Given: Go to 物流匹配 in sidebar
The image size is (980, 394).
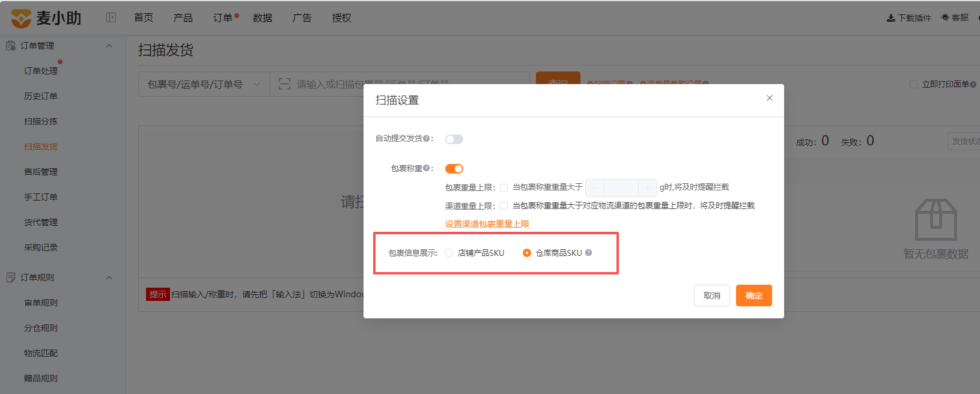Looking at the screenshot, I should coord(41,353).
